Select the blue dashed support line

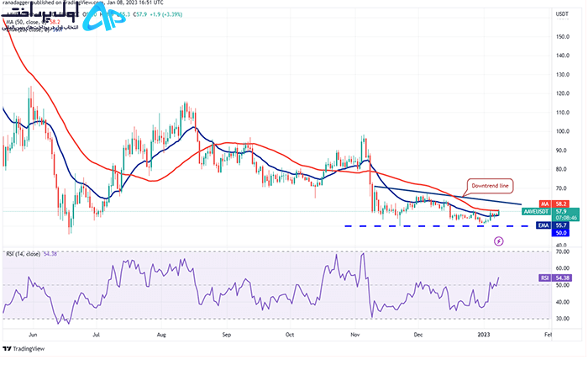coord(436,226)
